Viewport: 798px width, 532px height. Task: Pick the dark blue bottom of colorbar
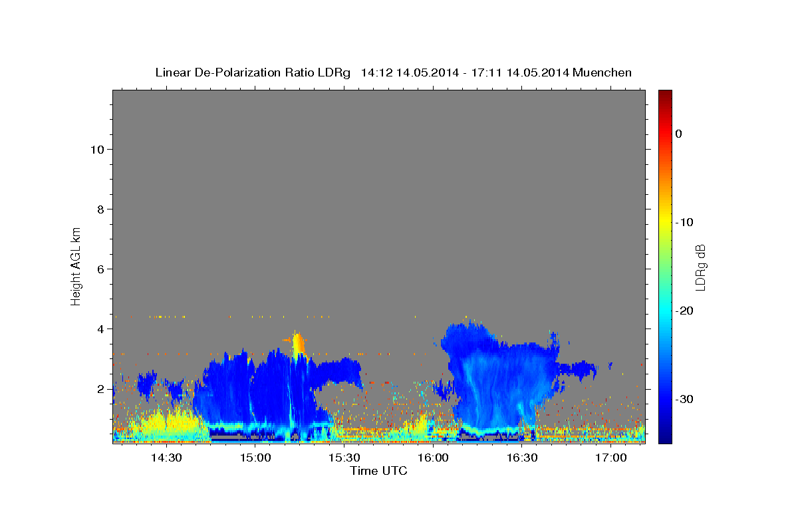pyautogui.click(x=665, y=438)
